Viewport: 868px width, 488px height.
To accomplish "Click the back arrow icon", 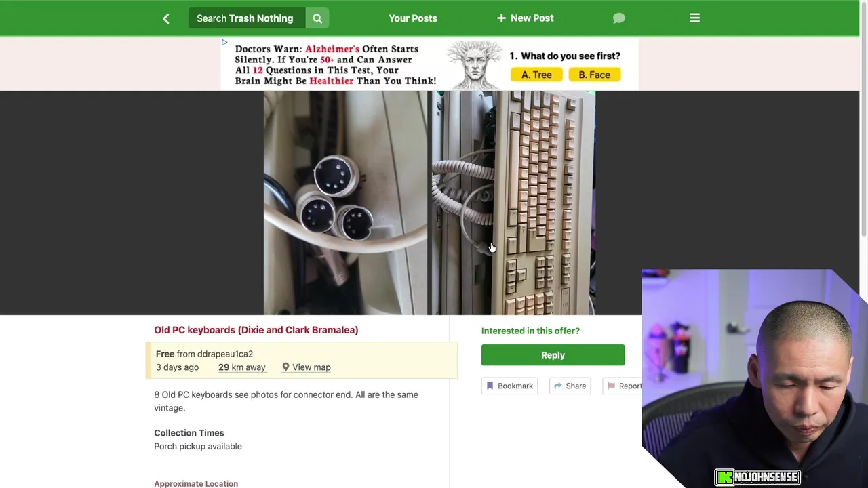I will pos(166,18).
